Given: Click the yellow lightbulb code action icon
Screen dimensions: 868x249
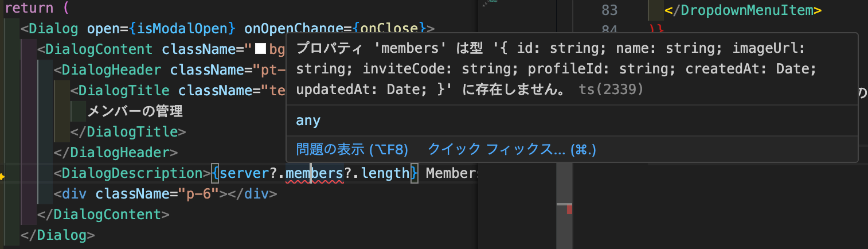Looking at the screenshot, I should click(x=2, y=177).
